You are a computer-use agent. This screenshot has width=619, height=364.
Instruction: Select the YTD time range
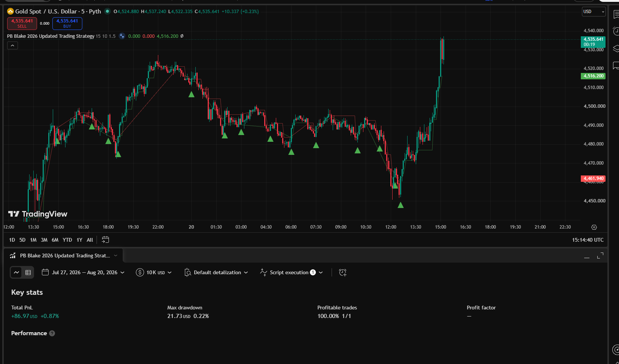67,240
